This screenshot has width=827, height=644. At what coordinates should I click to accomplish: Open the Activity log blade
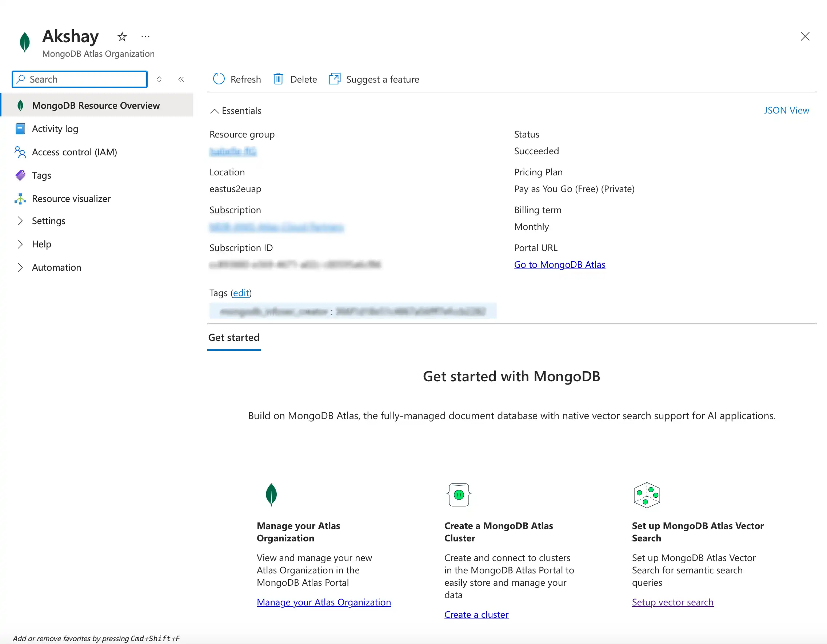tap(55, 129)
